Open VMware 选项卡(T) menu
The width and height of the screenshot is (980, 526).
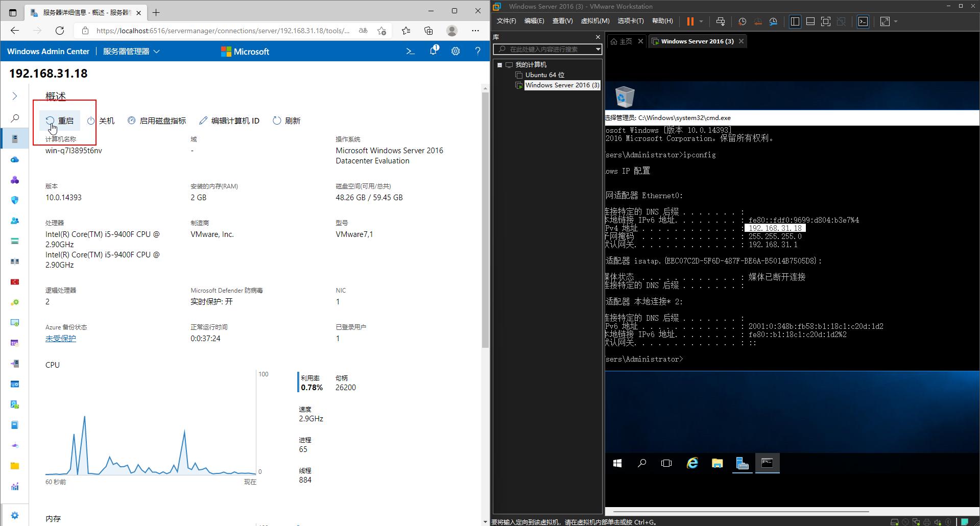coord(631,21)
